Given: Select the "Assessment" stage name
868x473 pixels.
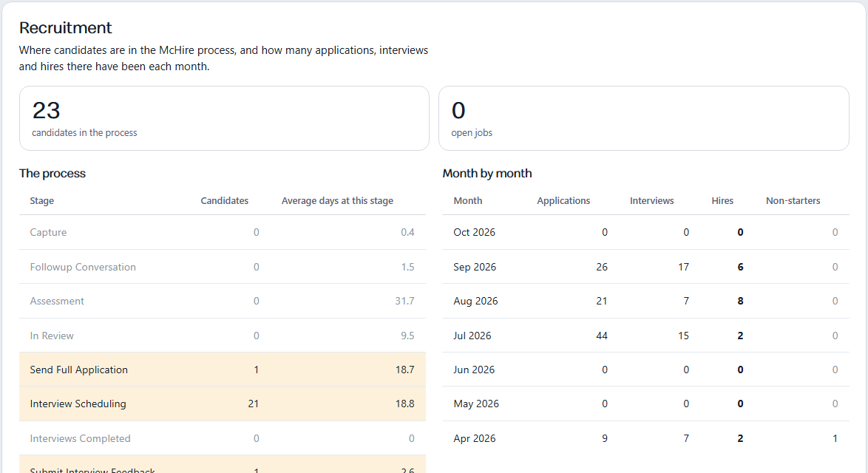Looking at the screenshot, I should (57, 301).
